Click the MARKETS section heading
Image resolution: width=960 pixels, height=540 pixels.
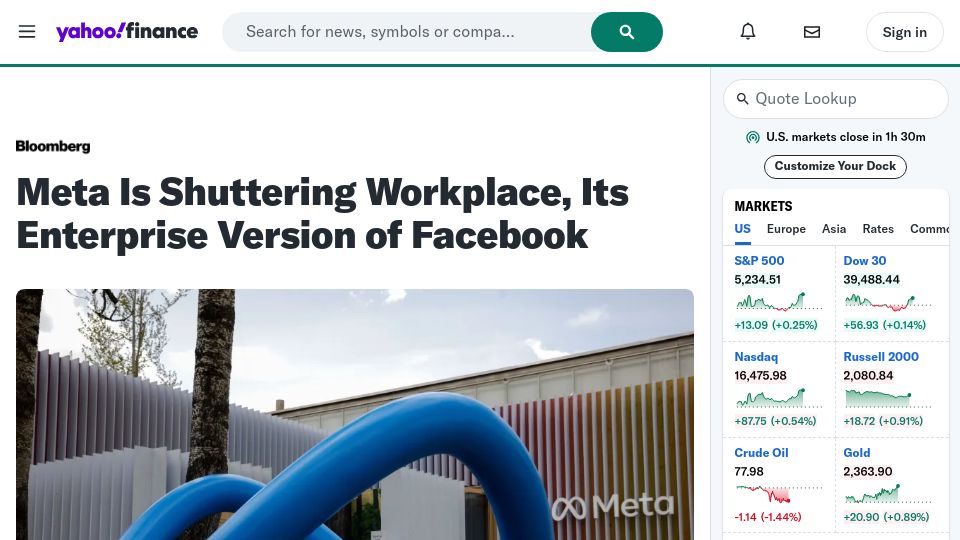pos(763,206)
